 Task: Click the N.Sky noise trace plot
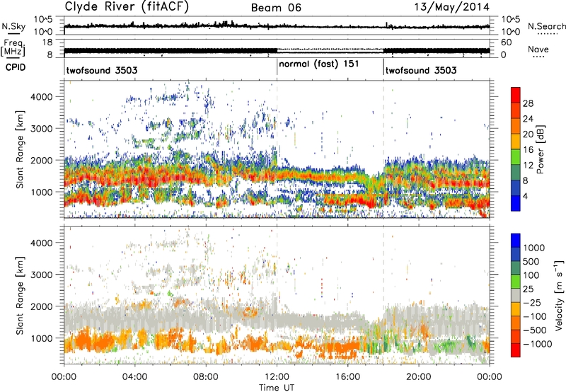[x=277, y=25]
